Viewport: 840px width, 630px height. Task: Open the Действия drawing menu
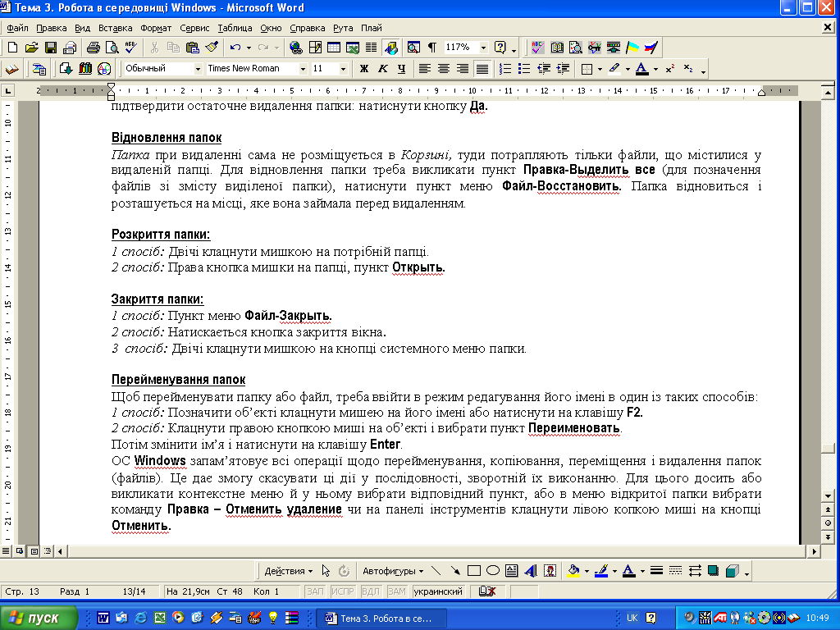pos(288,571)
